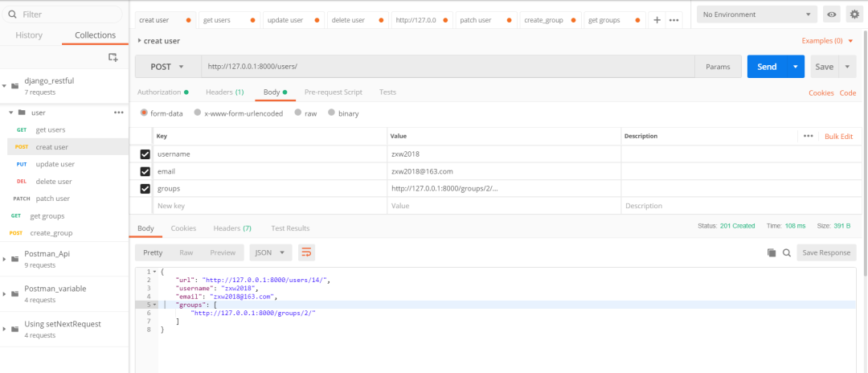Viewport: 868px width, 373px height.
Task: Select the raw body type radio button
Action: tap(298, 113)
